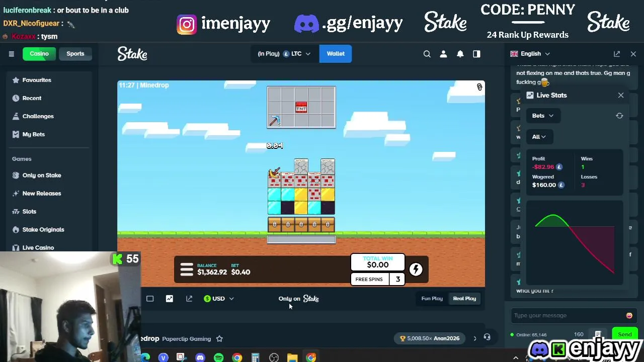Image resolution: width=644 pixels, height=362 pixels.
Task: Click the Online: 65,146 indicator
Action: pyautogui.click(x=528, y=334)
